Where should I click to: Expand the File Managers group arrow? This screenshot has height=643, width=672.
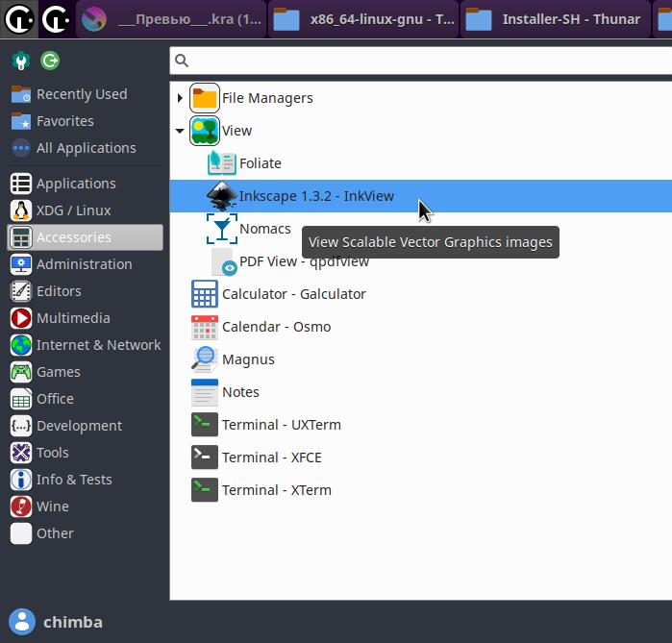pos(180,98)
